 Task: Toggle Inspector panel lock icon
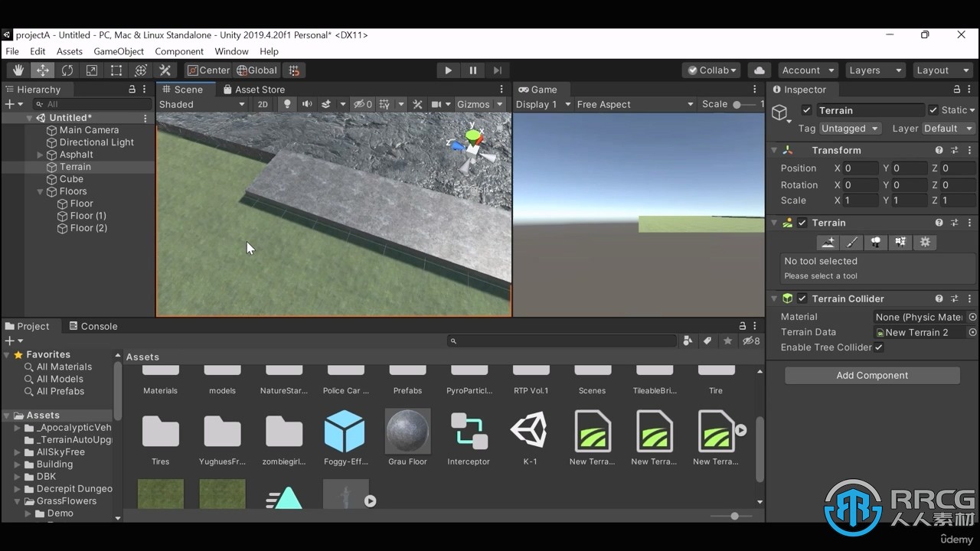[956, 90]
